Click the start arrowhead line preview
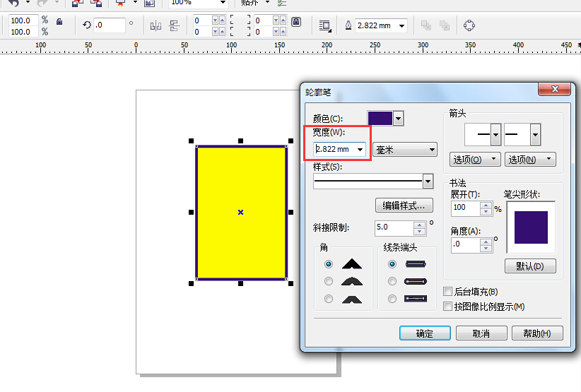 coord(478,134)
